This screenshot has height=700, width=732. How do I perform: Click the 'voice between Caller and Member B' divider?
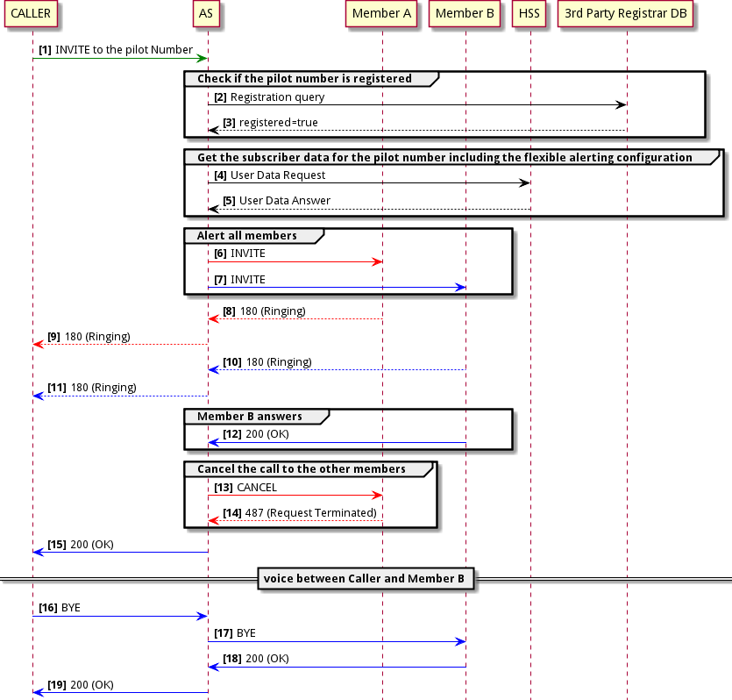click(x=366, y=578)
